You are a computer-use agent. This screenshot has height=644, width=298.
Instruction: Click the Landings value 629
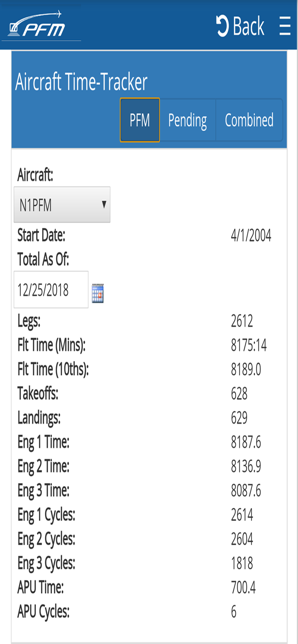pyautogui.click(x=239, y=418)
